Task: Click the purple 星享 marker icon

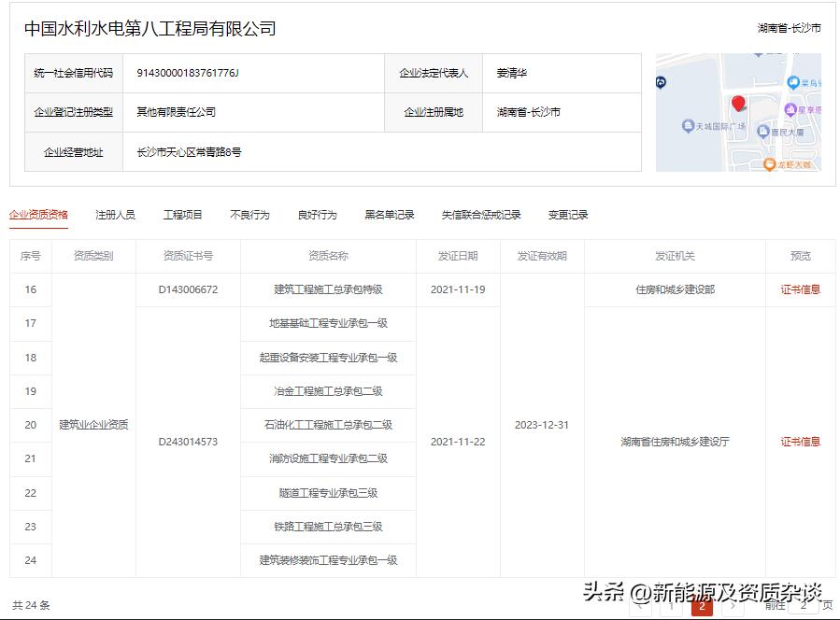Action: tap(790, 110)
